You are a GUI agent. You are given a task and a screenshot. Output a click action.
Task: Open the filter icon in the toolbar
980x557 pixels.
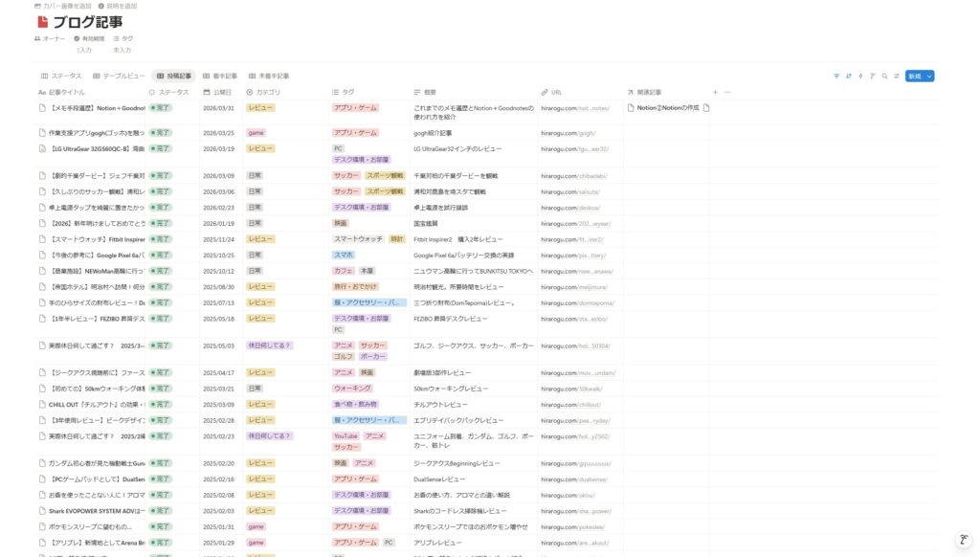tap(836, 76)
